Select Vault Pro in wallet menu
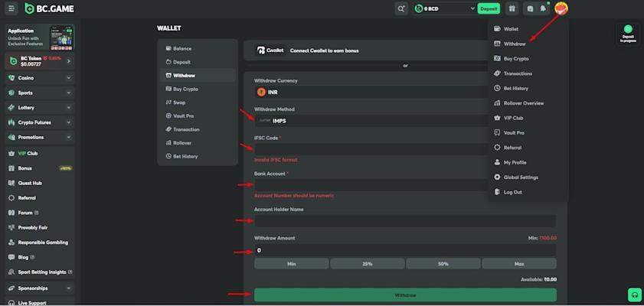 [198, 116]
